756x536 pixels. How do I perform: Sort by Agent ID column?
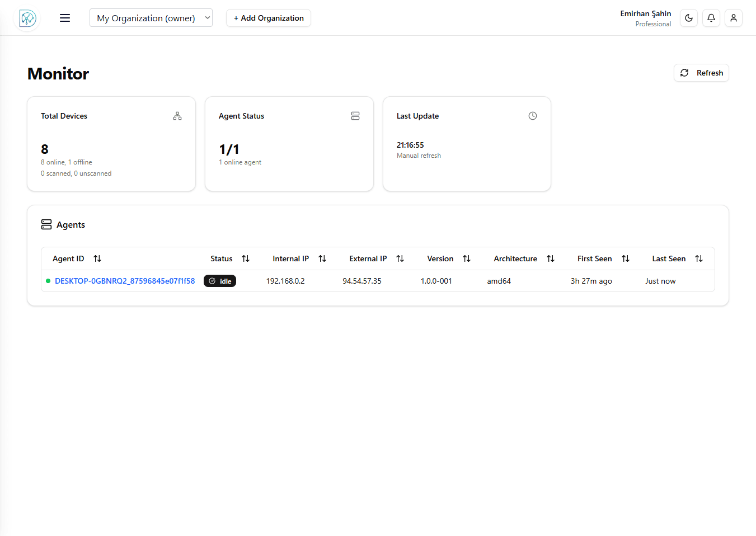[97, 258]
